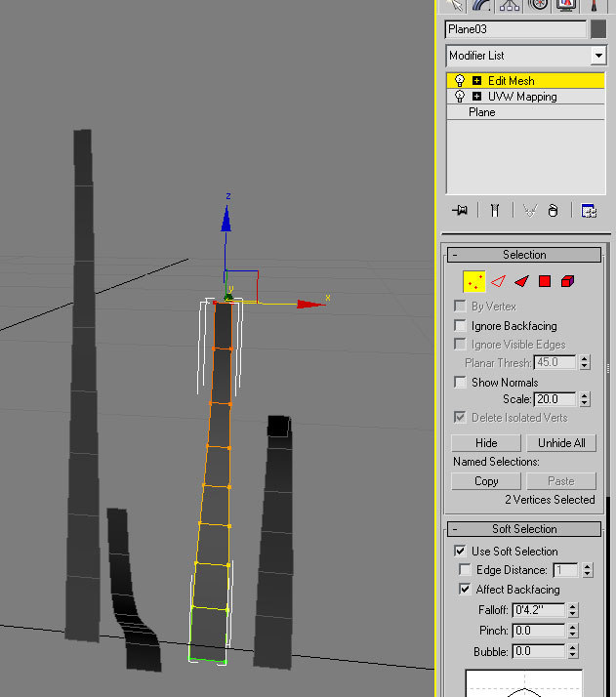Copy the named selection
The image size is (616, 697).
click(x=486, y=481)
